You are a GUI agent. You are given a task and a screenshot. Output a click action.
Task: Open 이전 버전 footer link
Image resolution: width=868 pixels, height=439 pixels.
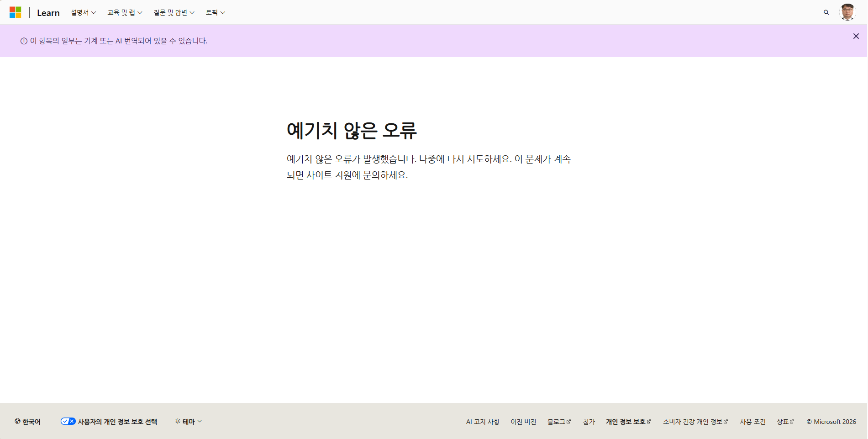point(523,422)
